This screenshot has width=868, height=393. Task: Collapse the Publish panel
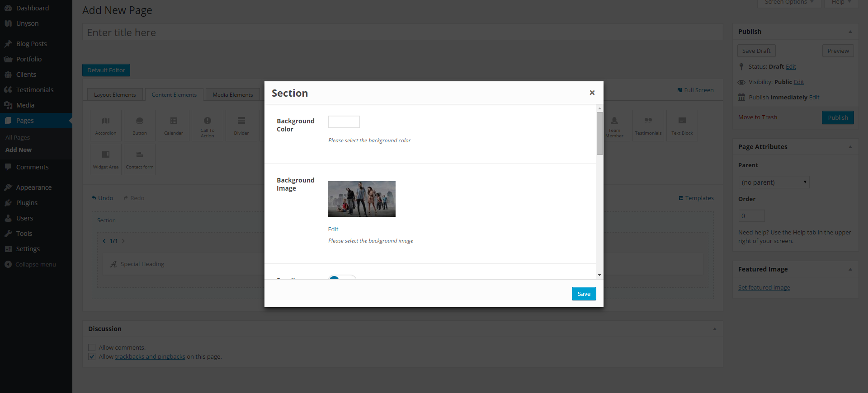point(850,32)
